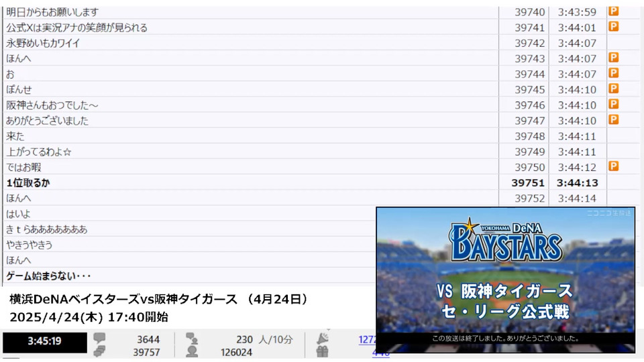Image resolution: width=644 pixels, height=362 pixels.
Task: Click timestamp 3:43:59
Action: tap(577, 12)
